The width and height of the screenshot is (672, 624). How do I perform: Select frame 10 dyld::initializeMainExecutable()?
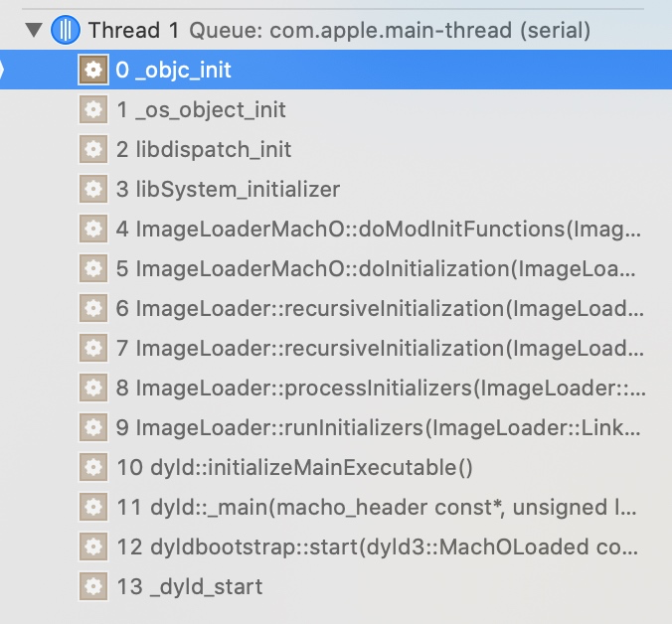(x=336, y=467)
